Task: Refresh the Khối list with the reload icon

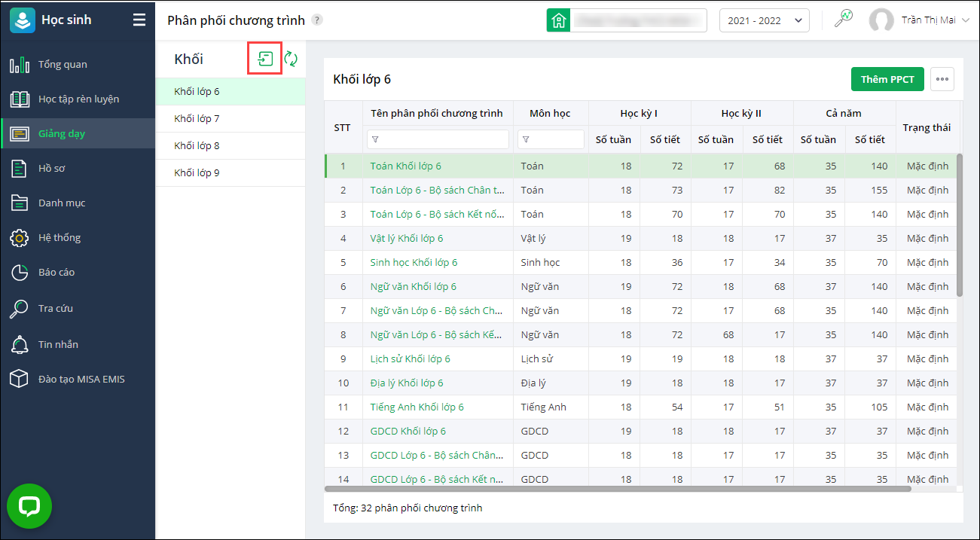Action: click(291, 59)
